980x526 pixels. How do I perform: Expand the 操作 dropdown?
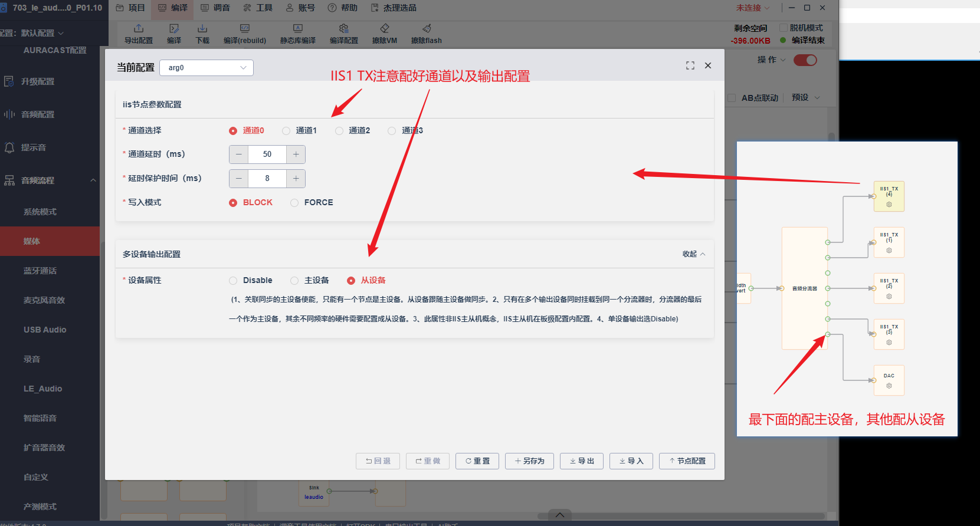pos(771,60)
